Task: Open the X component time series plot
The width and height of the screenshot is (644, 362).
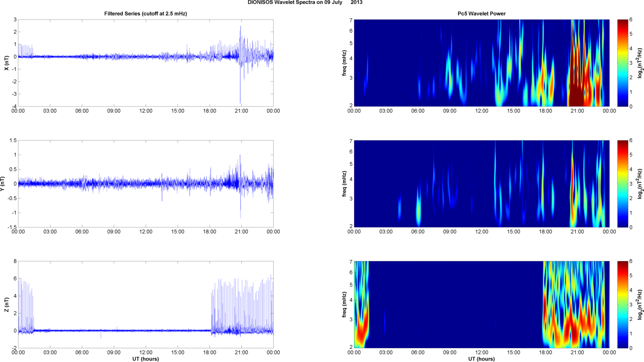Action: coord(146,63)
